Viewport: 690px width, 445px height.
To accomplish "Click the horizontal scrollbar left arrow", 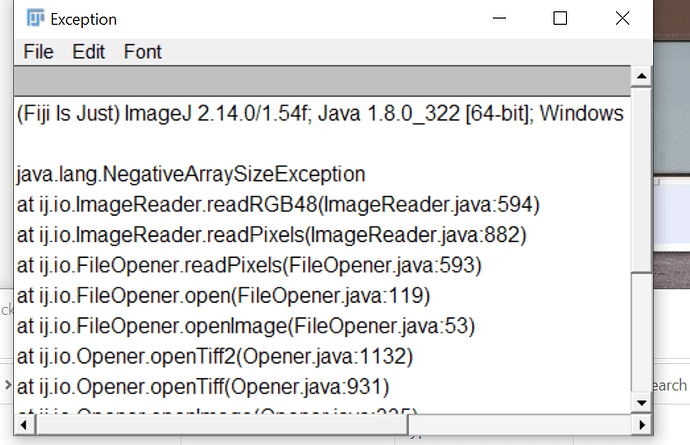I will pos(24,425).
